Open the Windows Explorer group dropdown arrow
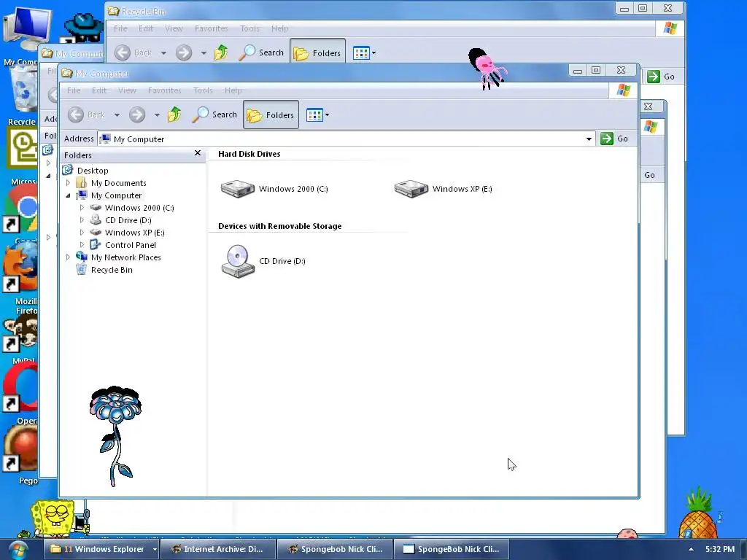Screen dimensions: 747x560 (155, 549)
